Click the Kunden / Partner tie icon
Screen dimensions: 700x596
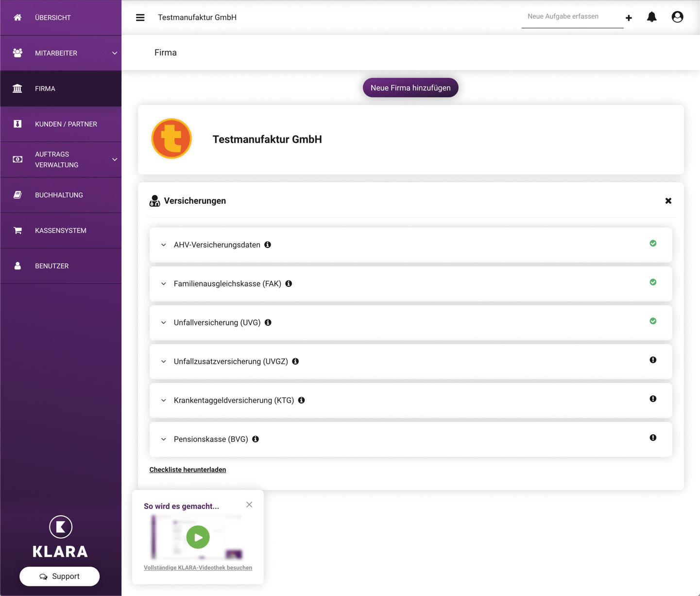pos(17,124)
